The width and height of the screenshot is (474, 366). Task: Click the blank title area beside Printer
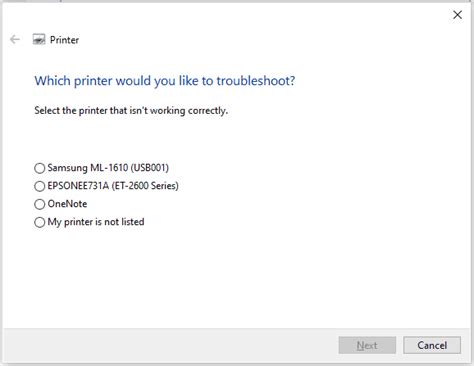(260, 40)
